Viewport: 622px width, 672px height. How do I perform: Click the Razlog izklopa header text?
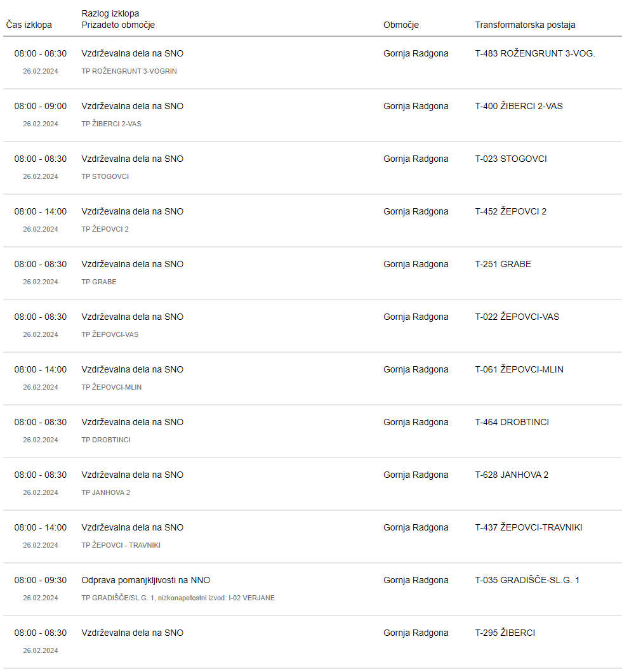[x=110, y=13]
